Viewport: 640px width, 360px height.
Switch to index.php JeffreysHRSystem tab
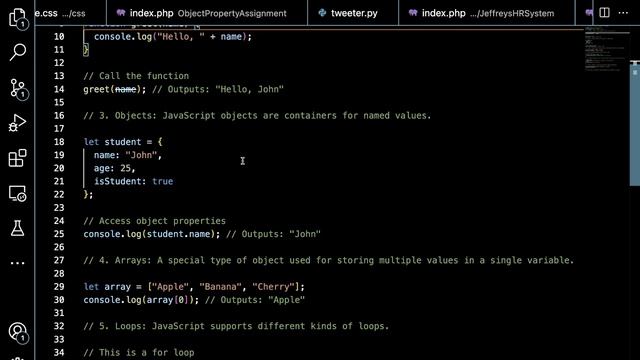coord(487,13)
